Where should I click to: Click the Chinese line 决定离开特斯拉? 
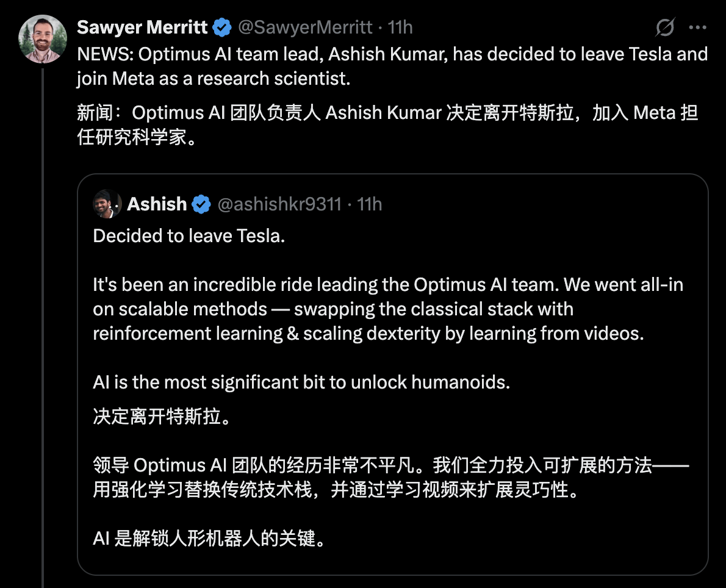click(162, 418)
